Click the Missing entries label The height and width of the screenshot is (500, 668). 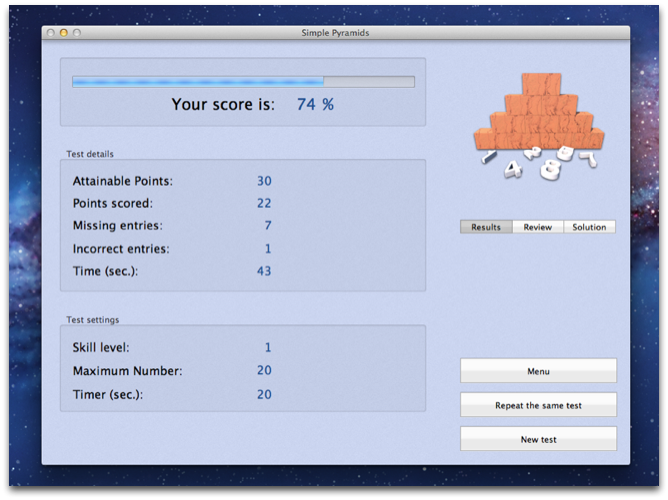(x=117, y=226)
